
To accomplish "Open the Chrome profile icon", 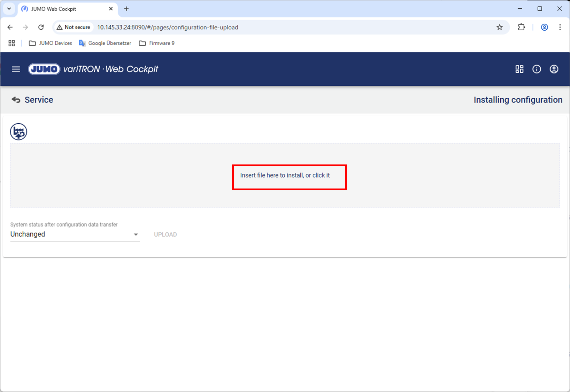I will tap(545, 27).
